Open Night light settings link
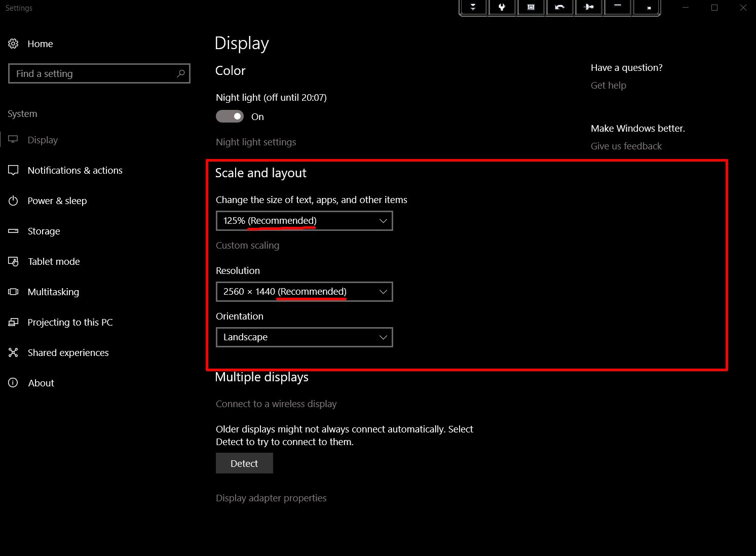The width and height of the screenshot is (756, 556). click(x=256, y=142)
